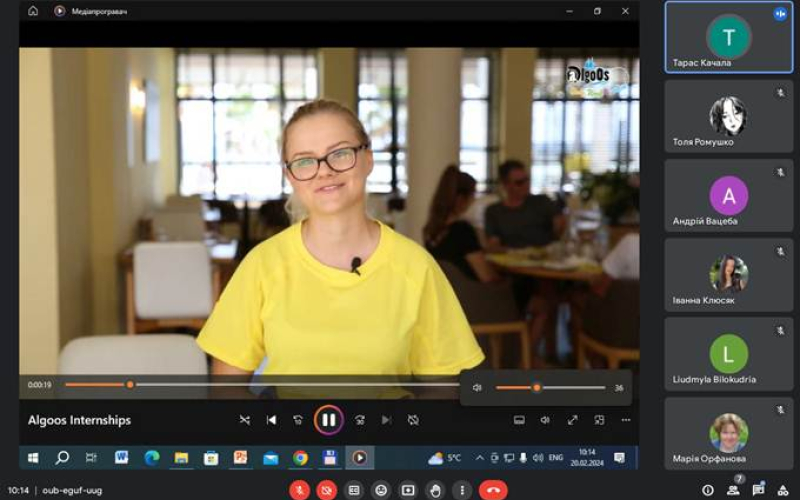Viewport: 800px width, 500px height.
Task: Turn on camera in the meeting
Action: click(327, 490)
